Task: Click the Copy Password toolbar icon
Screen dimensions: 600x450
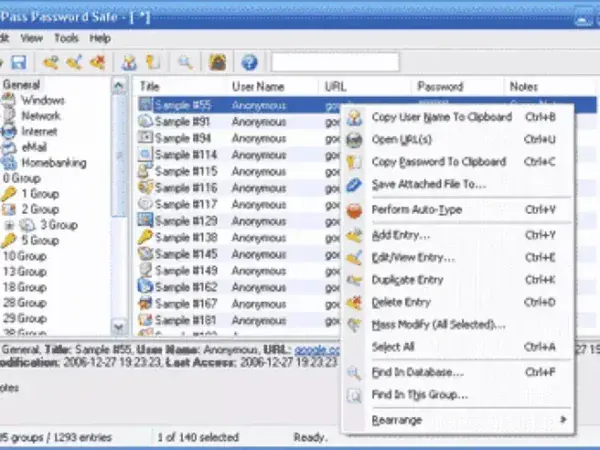Action: (153, 63)
